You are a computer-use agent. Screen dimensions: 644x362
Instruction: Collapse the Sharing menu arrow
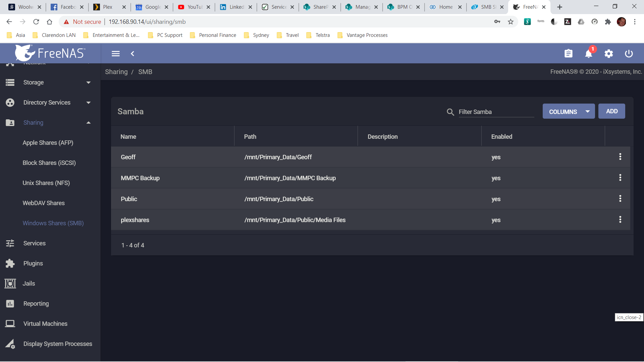tap(89, 123)
